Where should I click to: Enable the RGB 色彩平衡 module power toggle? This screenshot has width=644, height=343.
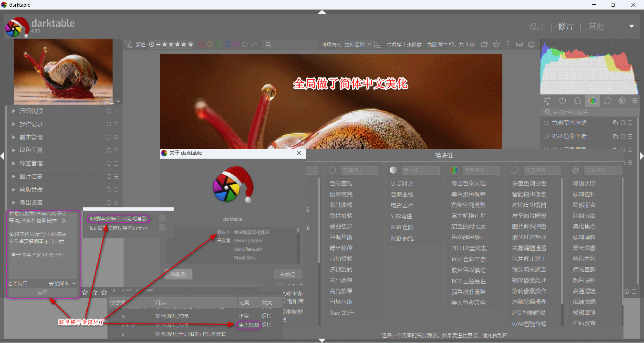546,136
